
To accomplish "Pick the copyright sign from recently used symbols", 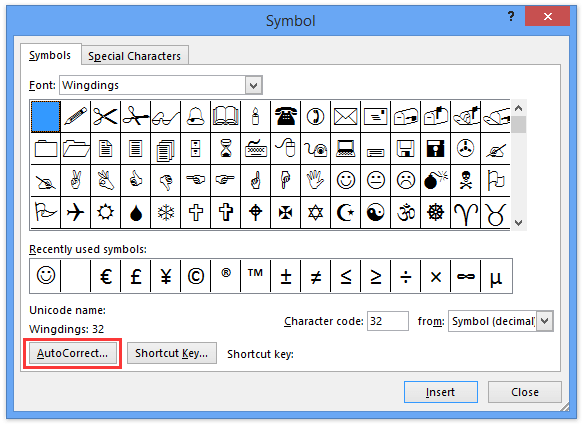I will (196, 276).
